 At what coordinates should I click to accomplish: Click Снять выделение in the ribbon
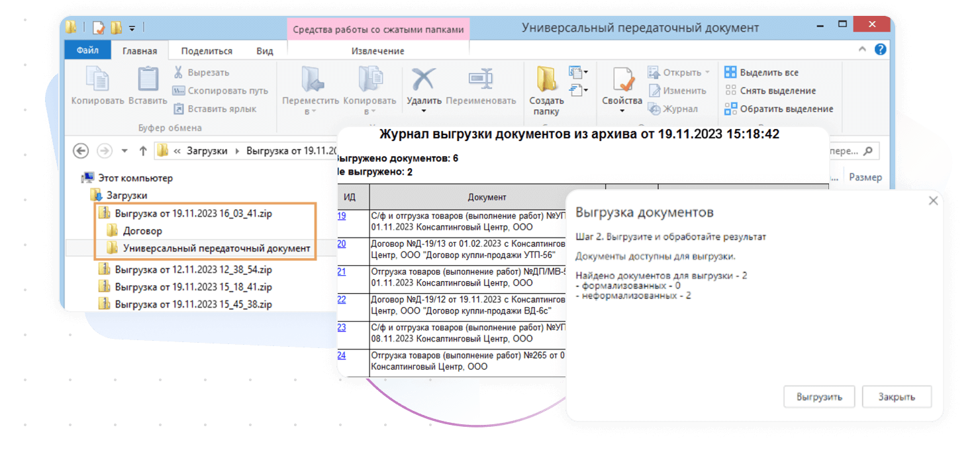770,91
